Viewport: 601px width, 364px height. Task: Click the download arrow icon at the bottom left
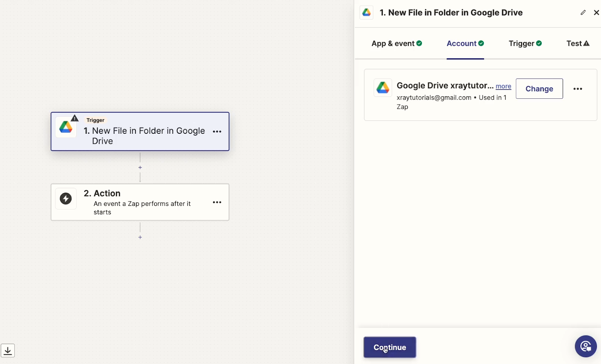(8, 350)
